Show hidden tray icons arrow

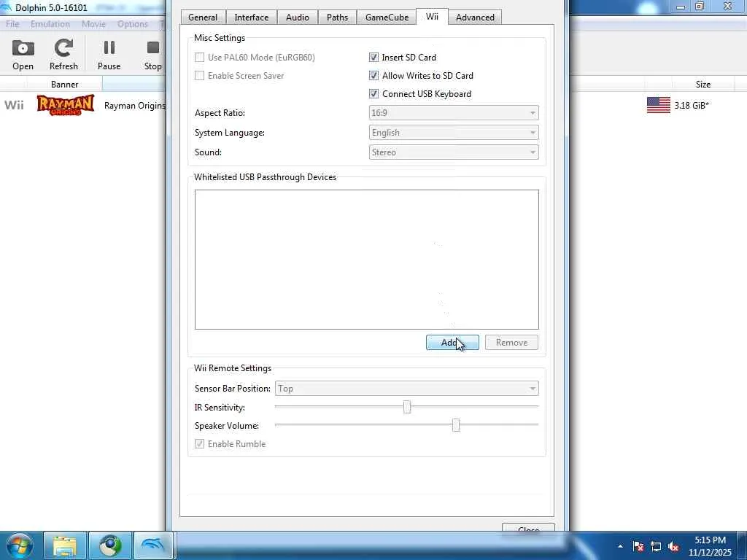click(620, 547)
